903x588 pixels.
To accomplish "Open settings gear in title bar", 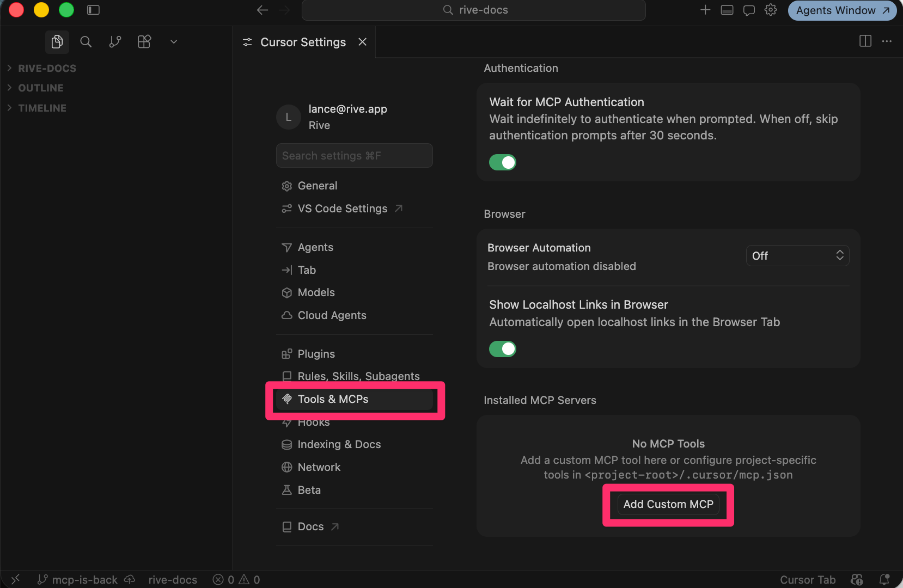I will click(x=771, y=10).
